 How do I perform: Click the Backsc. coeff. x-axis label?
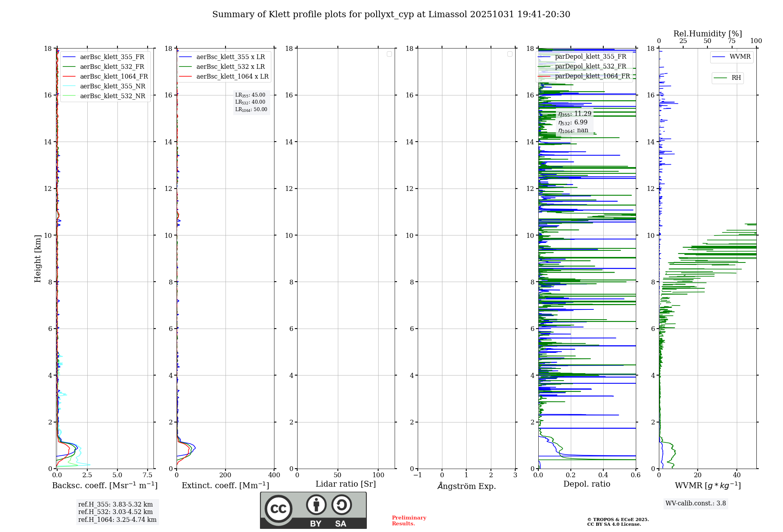(105, 485)
